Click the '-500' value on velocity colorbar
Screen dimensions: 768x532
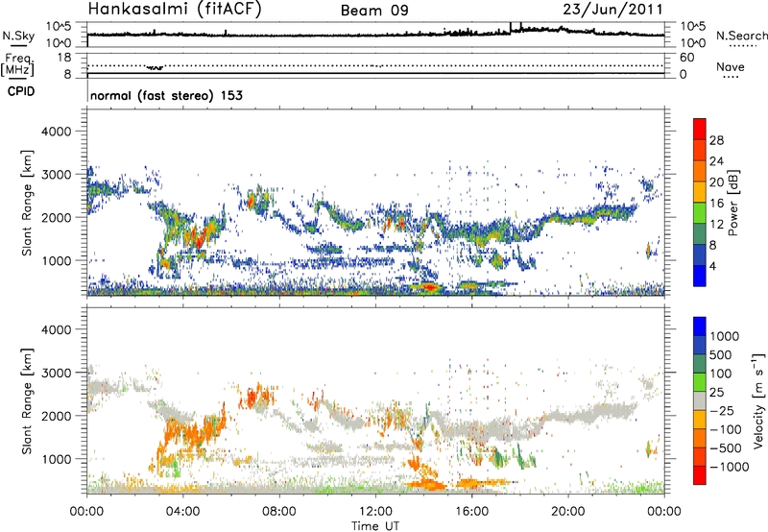point(726,447)
